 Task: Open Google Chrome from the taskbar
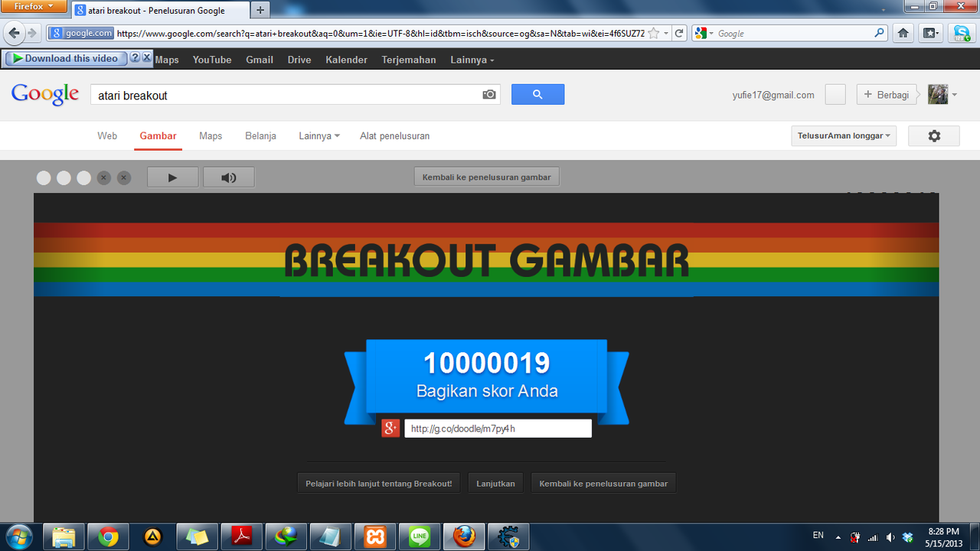pos(108,536)
